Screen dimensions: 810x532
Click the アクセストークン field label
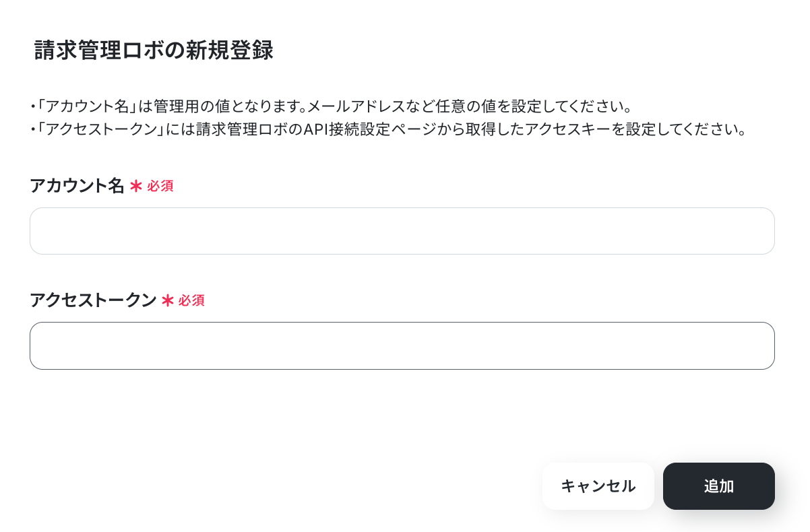pyautogui.click(x=93, y=300)
